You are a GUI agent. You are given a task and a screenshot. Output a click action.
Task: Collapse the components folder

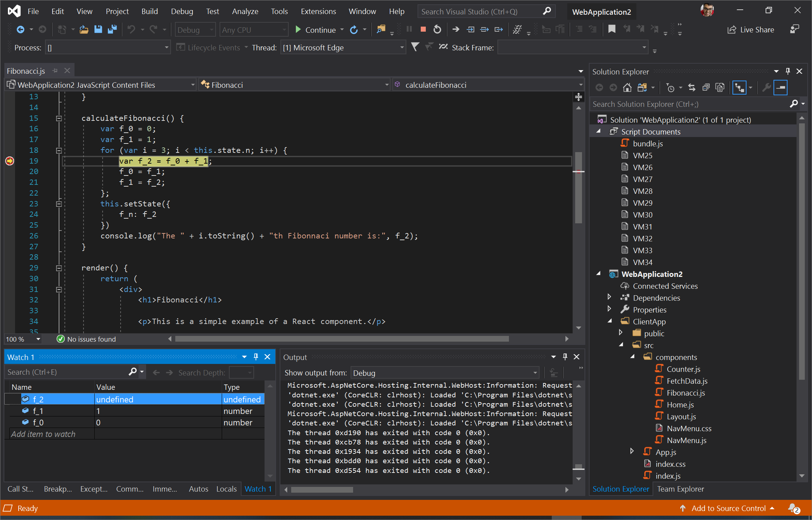633,357
